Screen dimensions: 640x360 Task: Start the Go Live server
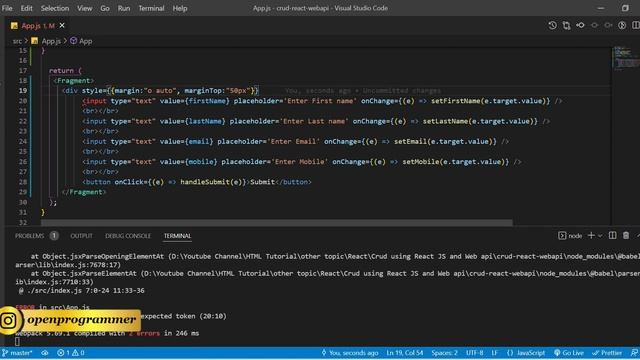[x=569, y=353]
